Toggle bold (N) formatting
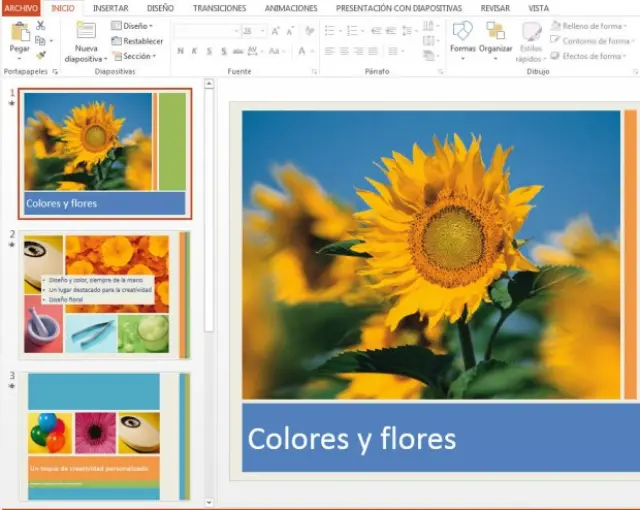640x510 pixels. (x=180, y=51)
